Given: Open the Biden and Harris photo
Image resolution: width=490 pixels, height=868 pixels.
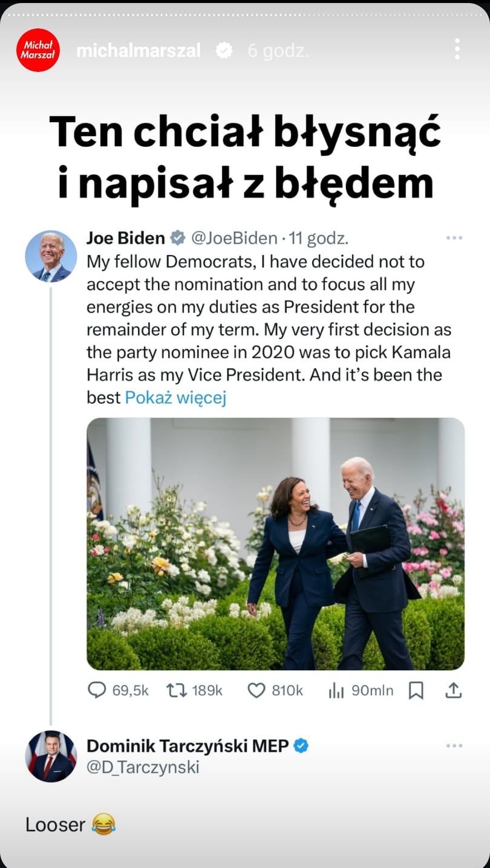Looking at the screenshot, I should coord(276,543).
